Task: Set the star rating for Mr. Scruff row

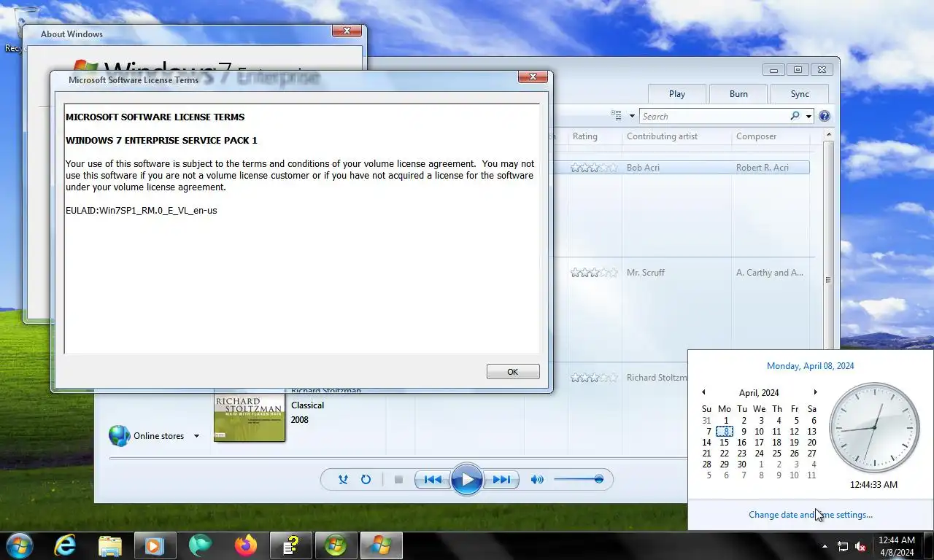Action: coord(595,273)
